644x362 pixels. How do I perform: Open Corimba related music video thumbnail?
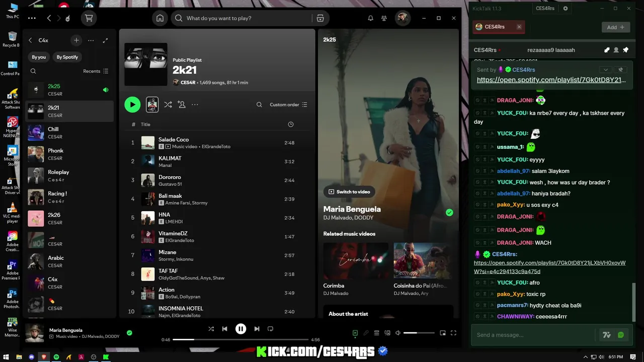click(356, 260)
